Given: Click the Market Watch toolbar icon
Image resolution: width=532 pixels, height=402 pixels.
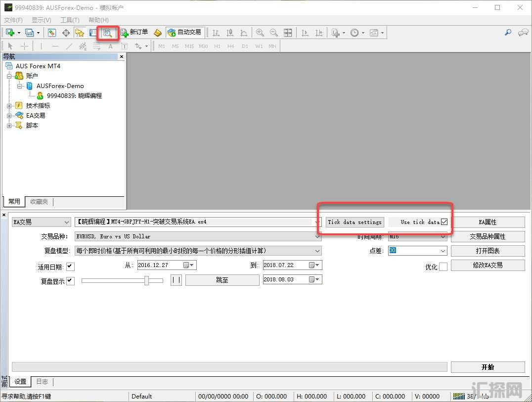Looking at the screenshot, I should click(x=52, y=33).
